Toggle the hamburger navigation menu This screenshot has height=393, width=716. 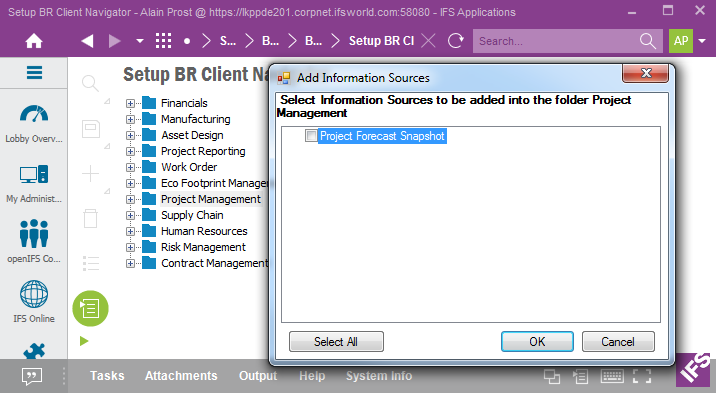point(34,73)
